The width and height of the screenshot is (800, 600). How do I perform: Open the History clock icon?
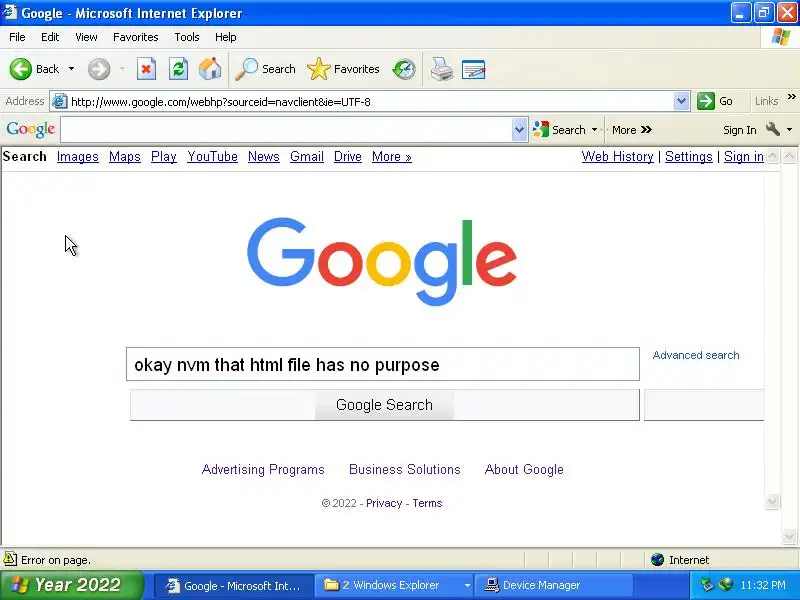point(404,69)
